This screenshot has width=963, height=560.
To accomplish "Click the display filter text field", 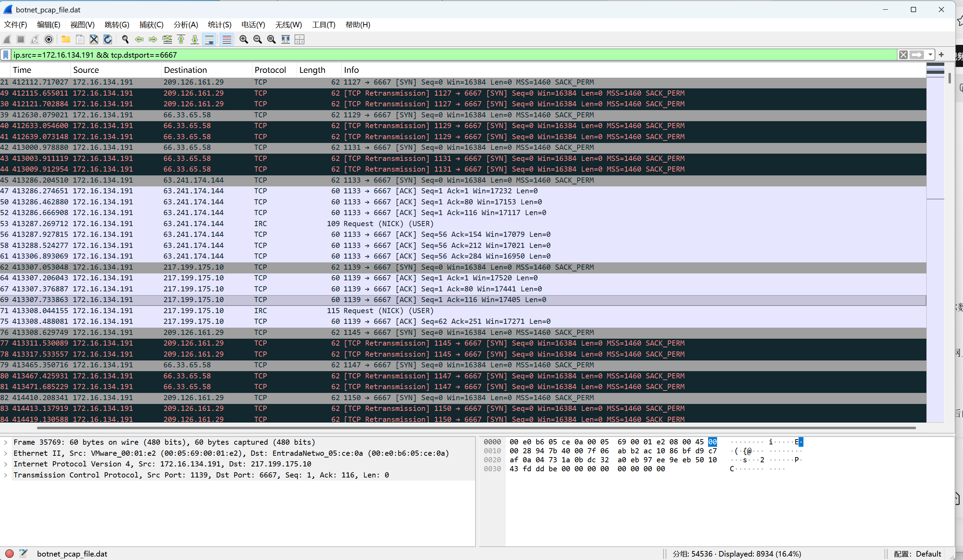I will [420, 55].
